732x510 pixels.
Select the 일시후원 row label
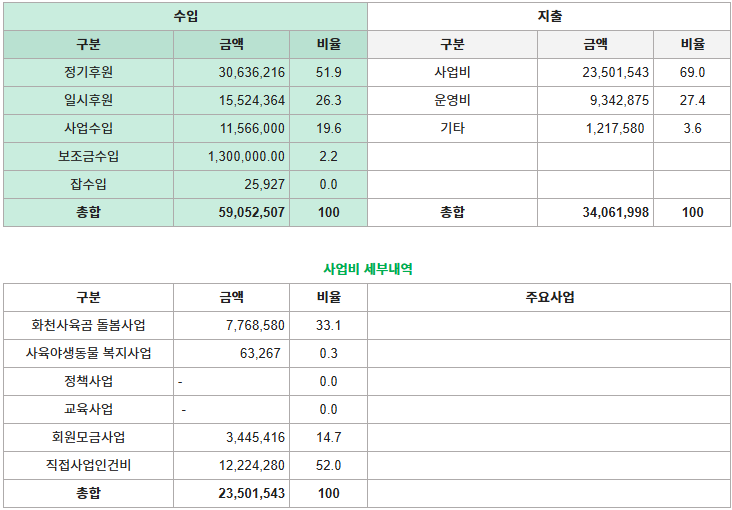pyautogui.click(x=88, y=100)
